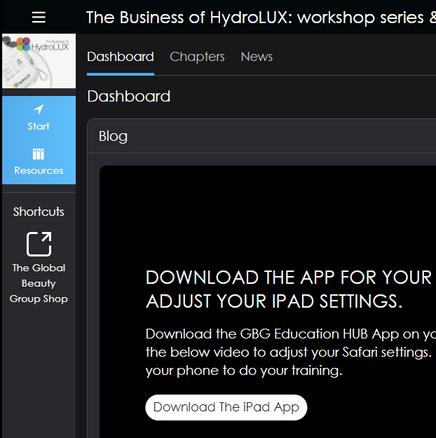This screenshot has height=438, width=436.
Task: Open The Global Beauty Group Shop link
Action: coord(39,283)
